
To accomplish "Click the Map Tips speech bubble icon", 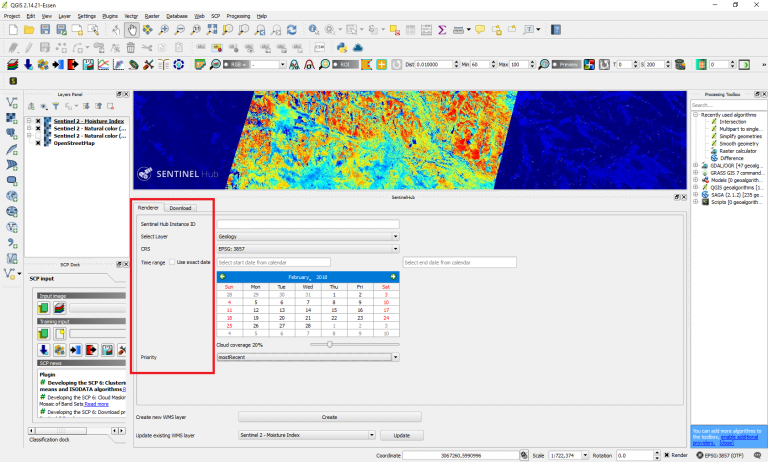I will tap(480, 30).
